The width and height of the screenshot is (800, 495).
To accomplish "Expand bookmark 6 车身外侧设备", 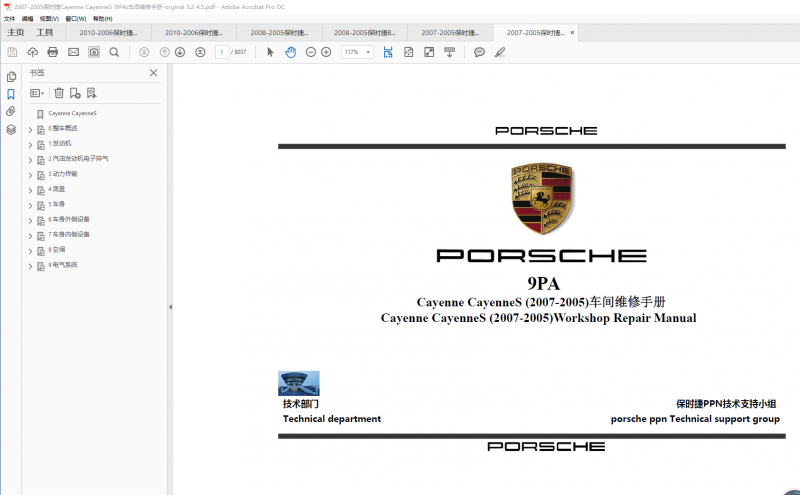I will (30, 221).
